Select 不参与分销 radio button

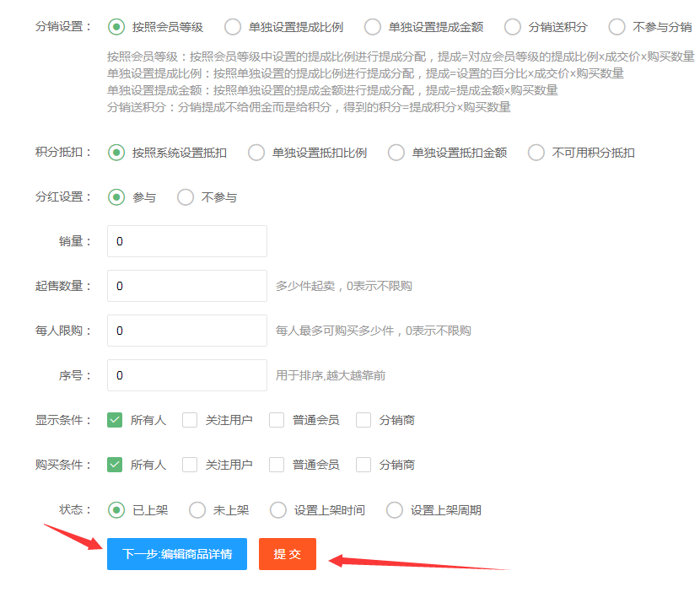[617, 27]
